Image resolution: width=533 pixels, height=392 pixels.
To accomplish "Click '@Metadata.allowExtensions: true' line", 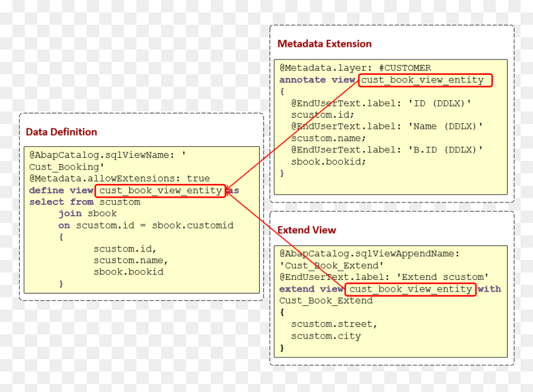I will click(x=120, y=178).
